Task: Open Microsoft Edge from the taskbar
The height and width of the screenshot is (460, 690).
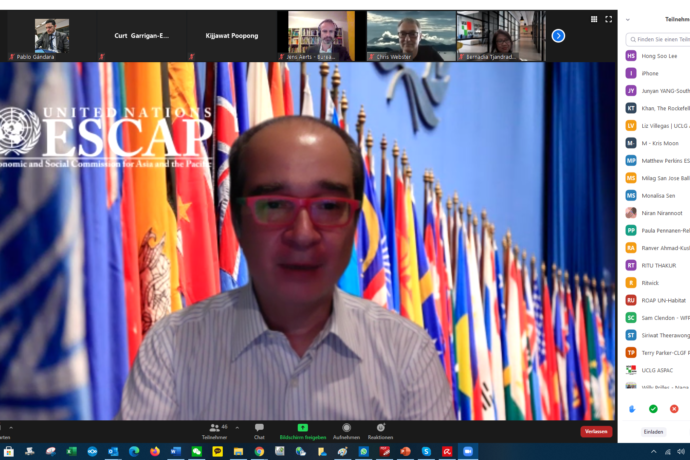Action: click(x=134, y=451)
